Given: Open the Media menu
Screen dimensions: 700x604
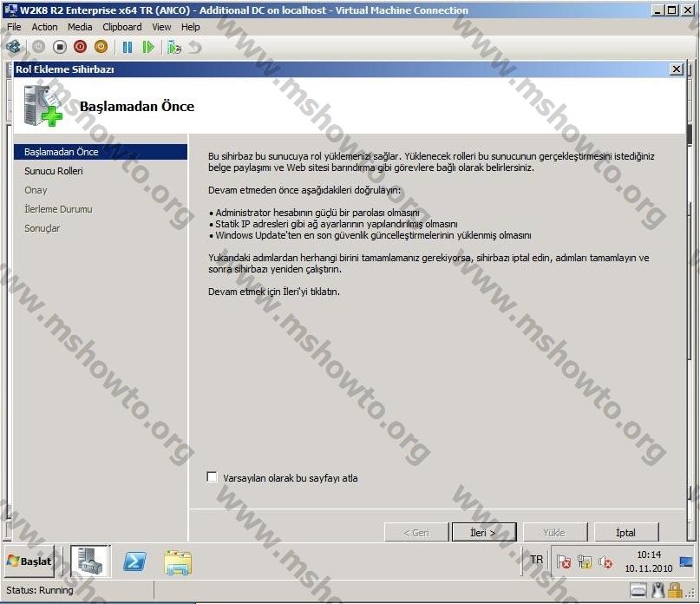Looking at the screenshot, I should click(x=80, y=27).
